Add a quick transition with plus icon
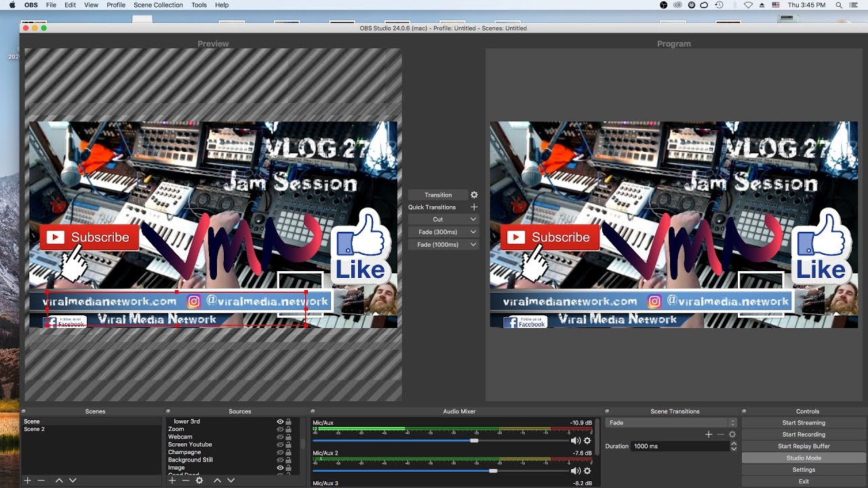Image resolution: width=868 pixels, height=488 pixels. (x=474, y=207)
